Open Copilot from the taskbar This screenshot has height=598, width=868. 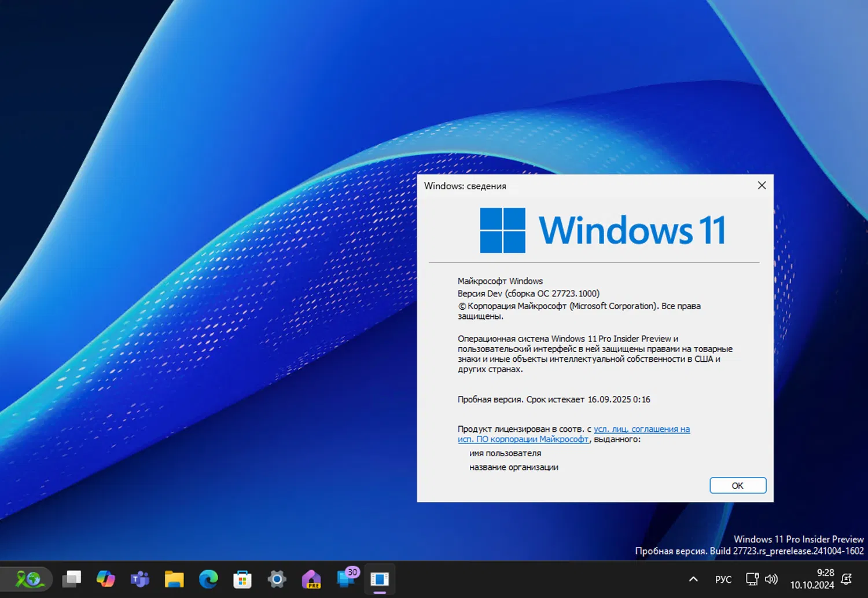(x=106, y=579)
